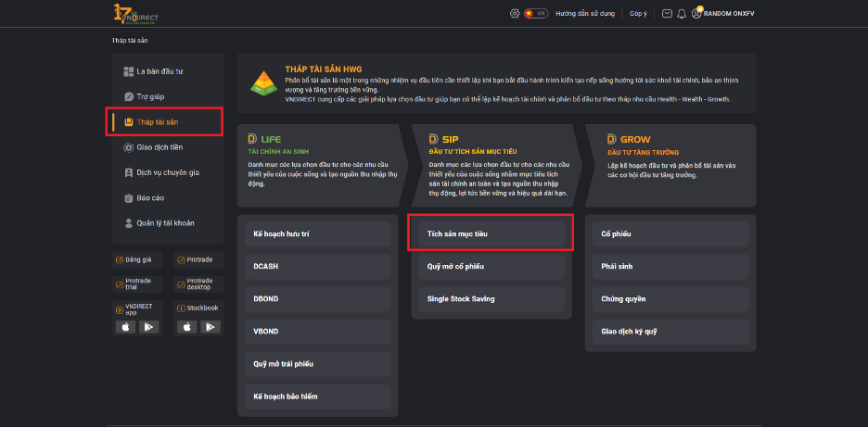Download VNDIRECT app from Apple store
868x428 pixels.
(126, 327)
